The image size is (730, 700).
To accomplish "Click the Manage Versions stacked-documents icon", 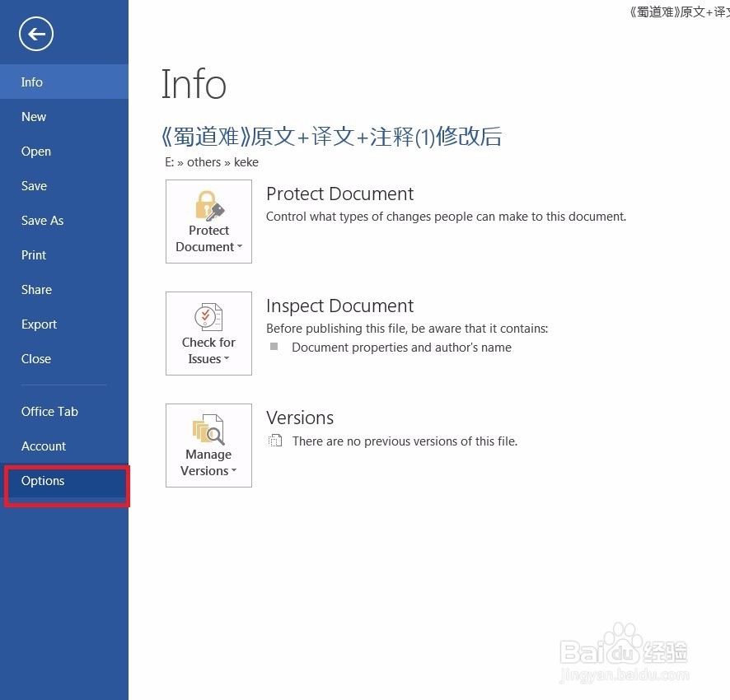I will point(208,429).
